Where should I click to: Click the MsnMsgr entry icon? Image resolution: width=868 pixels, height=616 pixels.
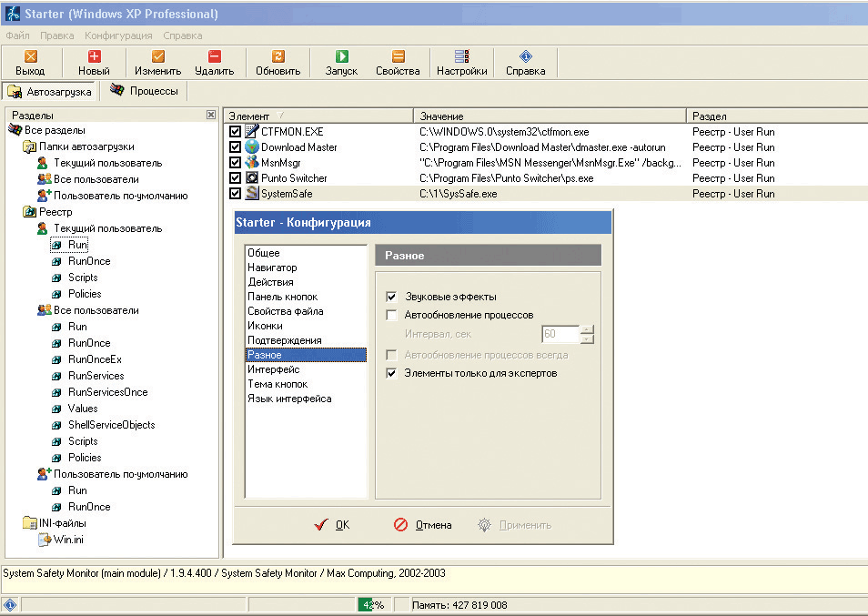(252, 162)
